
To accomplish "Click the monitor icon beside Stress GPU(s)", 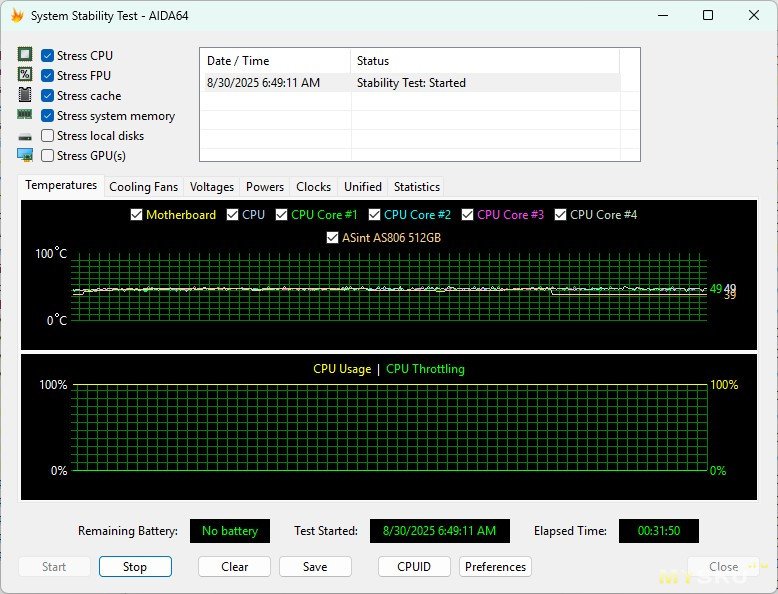I will click(25, 155).
